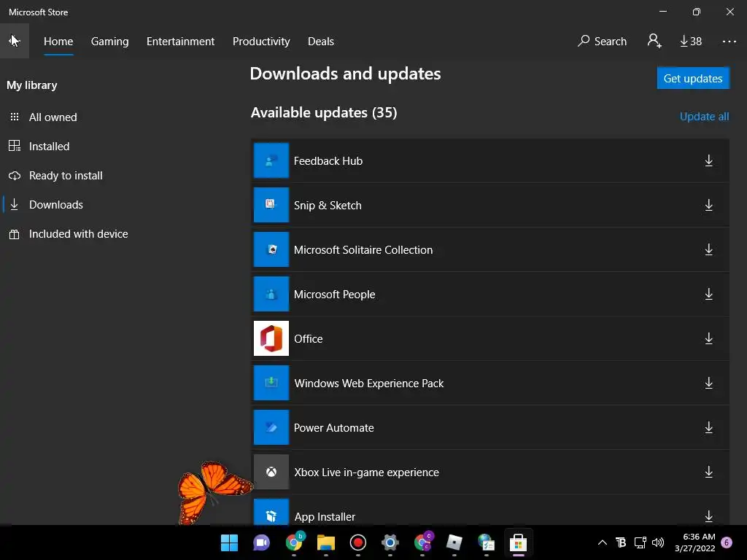Open the Office app icon tile
The height and width of the screenshot is (560, 747).
coord(271,338)
